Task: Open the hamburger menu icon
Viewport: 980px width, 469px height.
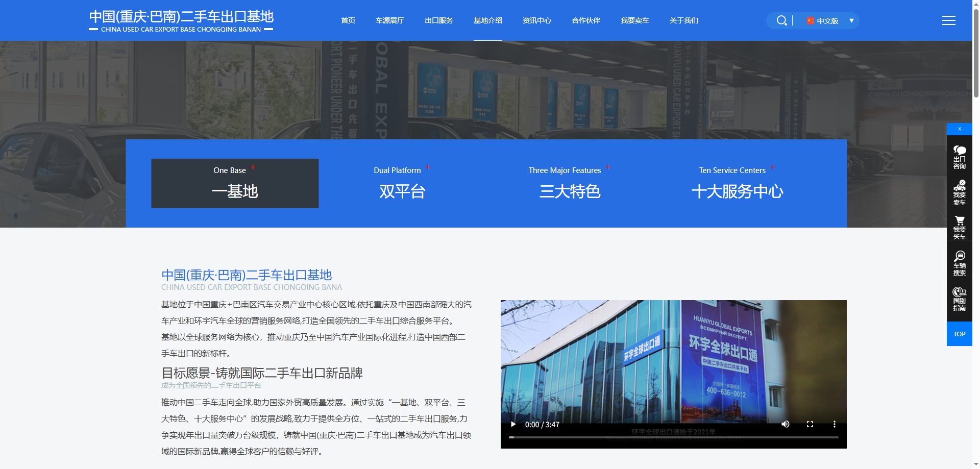Action: click(948, 20)
